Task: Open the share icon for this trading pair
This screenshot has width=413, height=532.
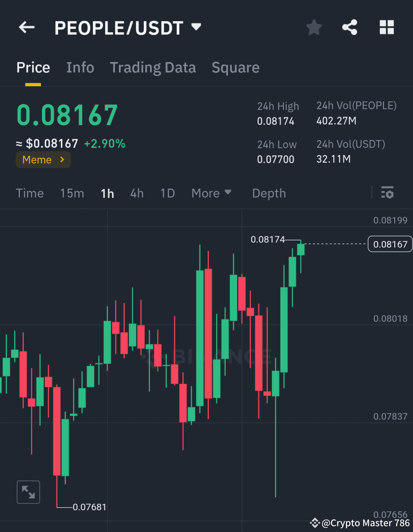Action: pos(349,27)
